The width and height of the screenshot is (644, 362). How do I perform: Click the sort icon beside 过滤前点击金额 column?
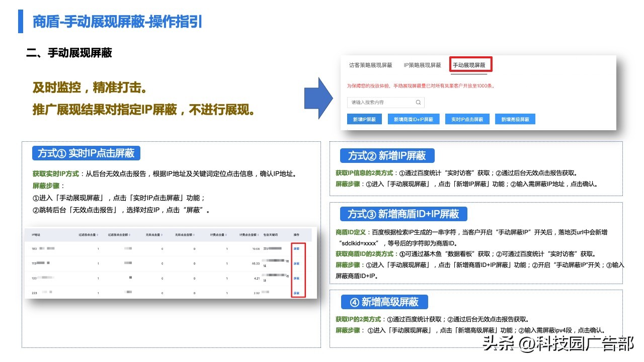point(129,234)
